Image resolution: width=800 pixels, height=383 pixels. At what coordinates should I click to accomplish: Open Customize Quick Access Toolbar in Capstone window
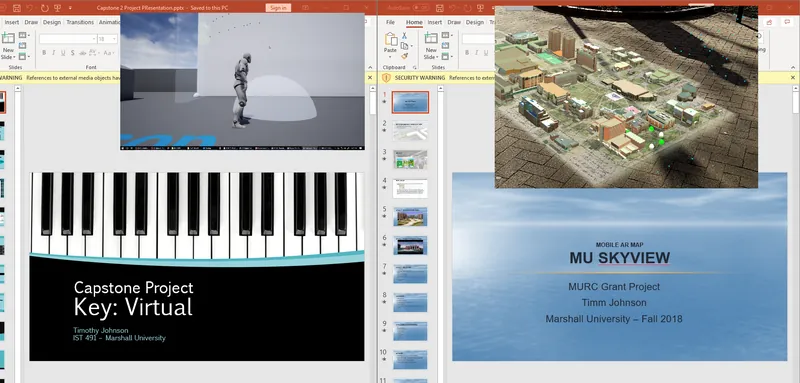70,9
